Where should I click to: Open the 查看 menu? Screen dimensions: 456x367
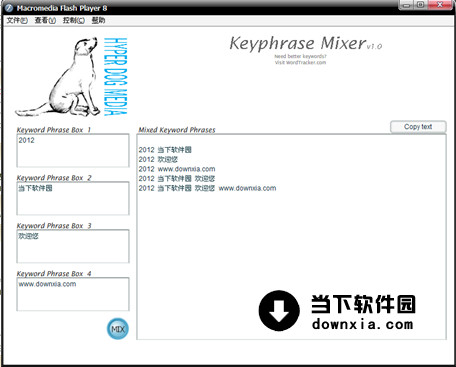[x=45, y=21]
